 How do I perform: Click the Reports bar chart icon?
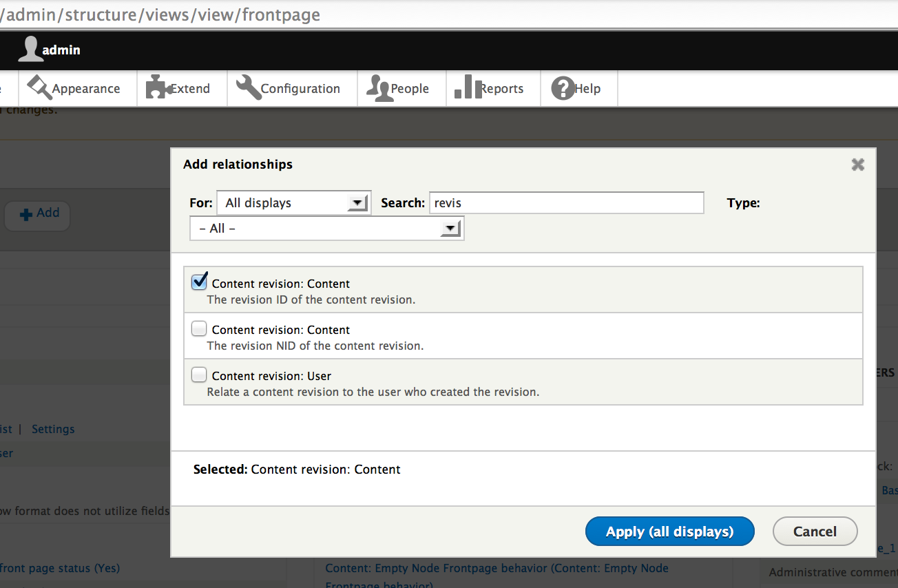click(x=468, y=87)
